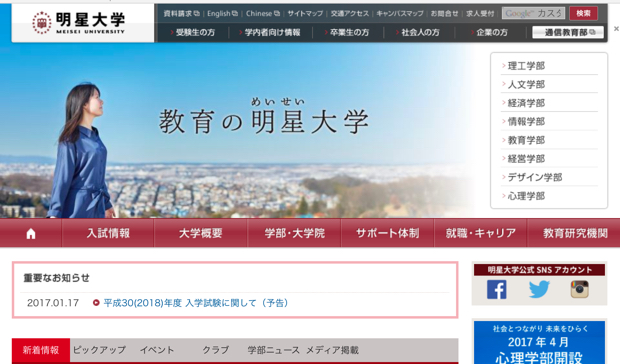Click the 検索 search button
Viewport: 620px width, 364px height.
(583, 13)
